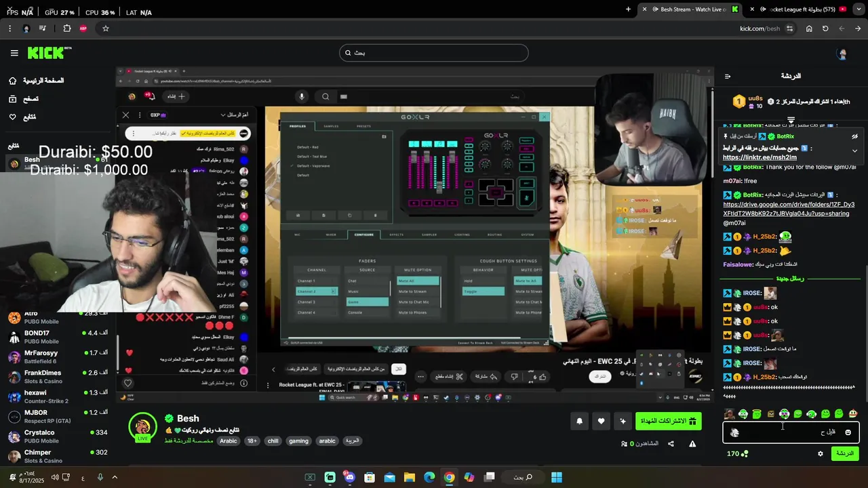This screenshot has width=868, height=488.
Task: Click the gaming tag
Action: coord(298,441)
